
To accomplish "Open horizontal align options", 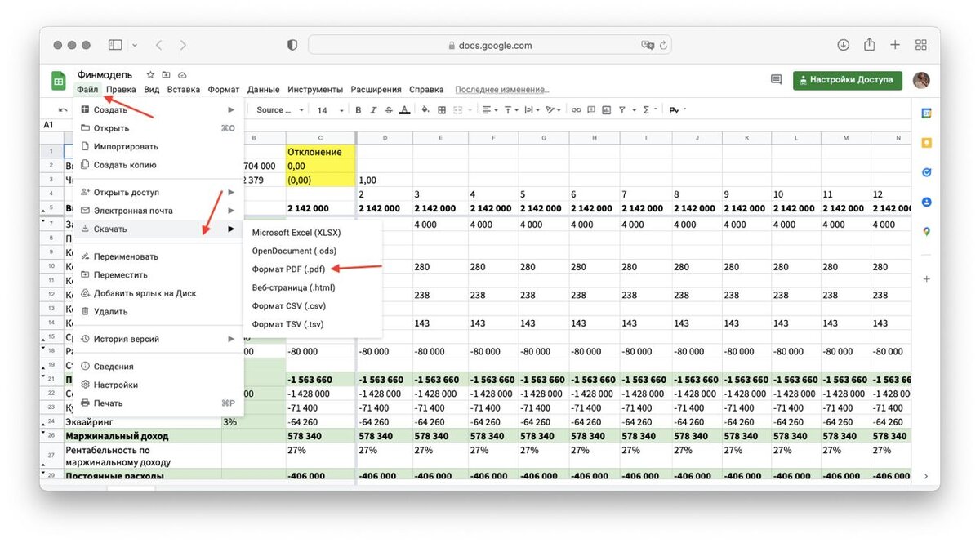I will click(488, 110).
